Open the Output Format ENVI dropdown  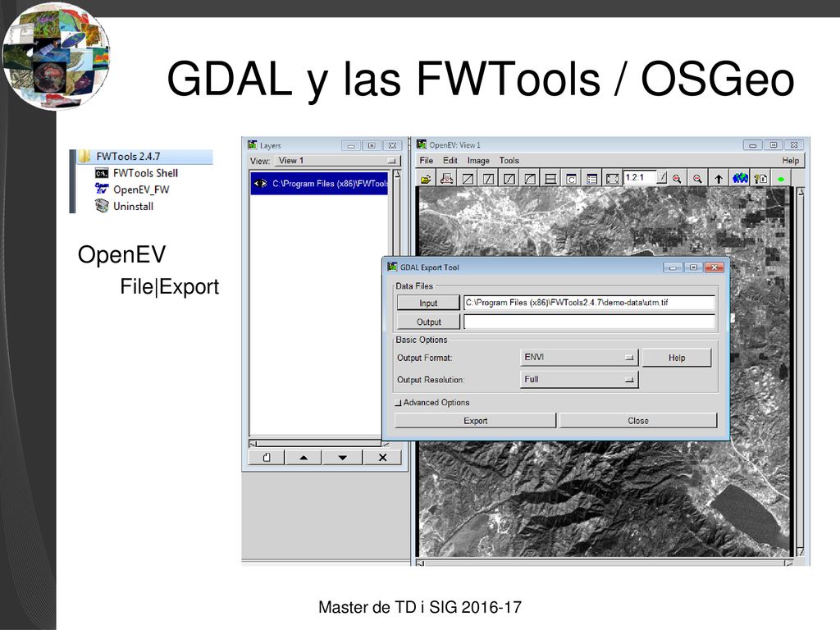579,358
